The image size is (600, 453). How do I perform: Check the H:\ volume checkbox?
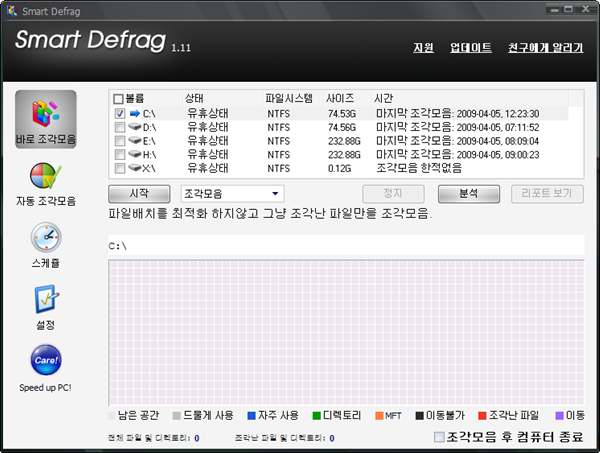[120, 155]
